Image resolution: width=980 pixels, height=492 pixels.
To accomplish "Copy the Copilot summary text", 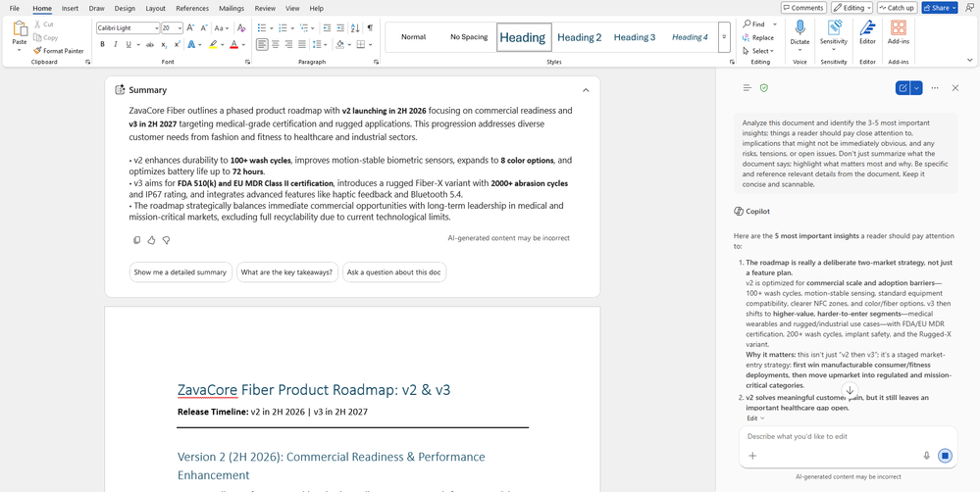I will click(x=137, y=240).
